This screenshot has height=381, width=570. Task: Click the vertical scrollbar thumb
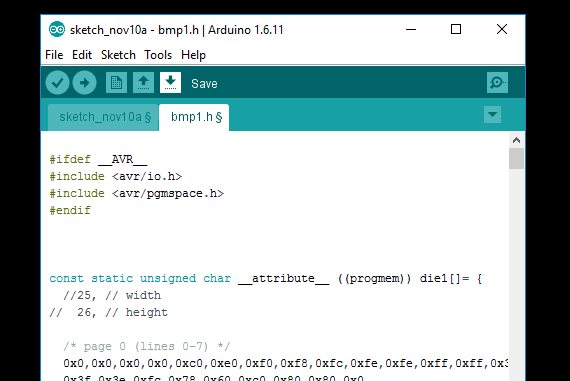pos(516,159)
